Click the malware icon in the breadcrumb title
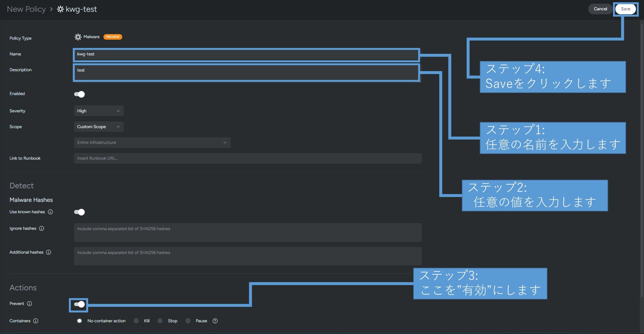 click(60, 9)
